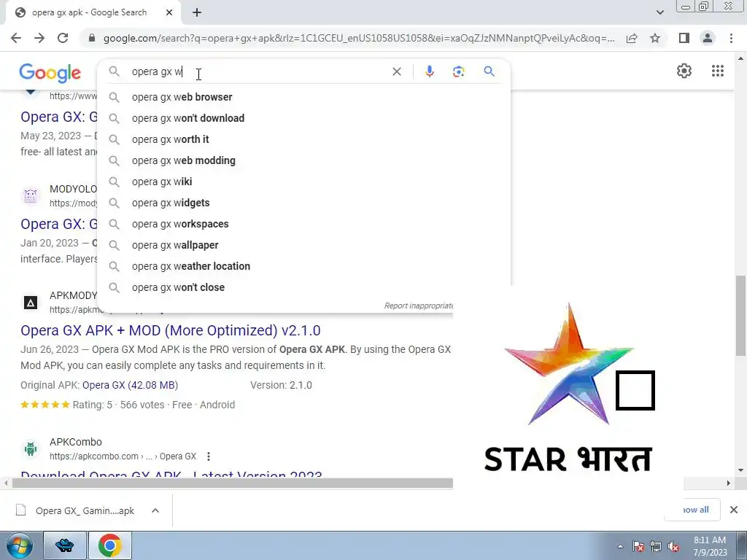
Task: Choose suggestion 'opera gx weather location'
Action: (303, 266)
